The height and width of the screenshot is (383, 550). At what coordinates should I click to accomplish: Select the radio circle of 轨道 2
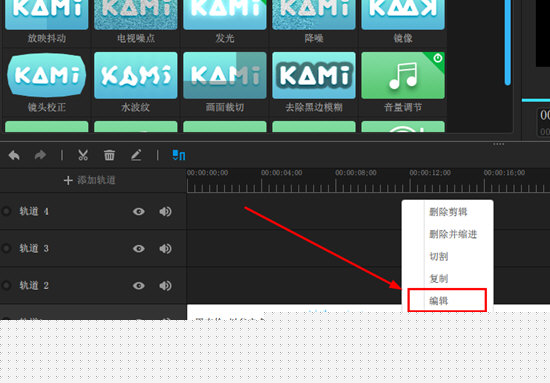pos(6,286)
